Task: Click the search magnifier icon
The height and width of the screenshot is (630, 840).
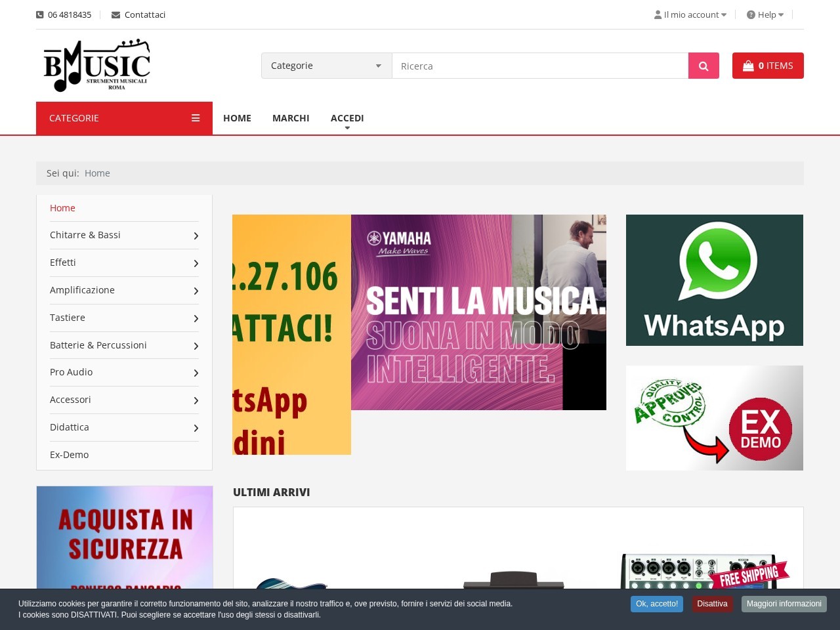Action: (x=703, y=66)
